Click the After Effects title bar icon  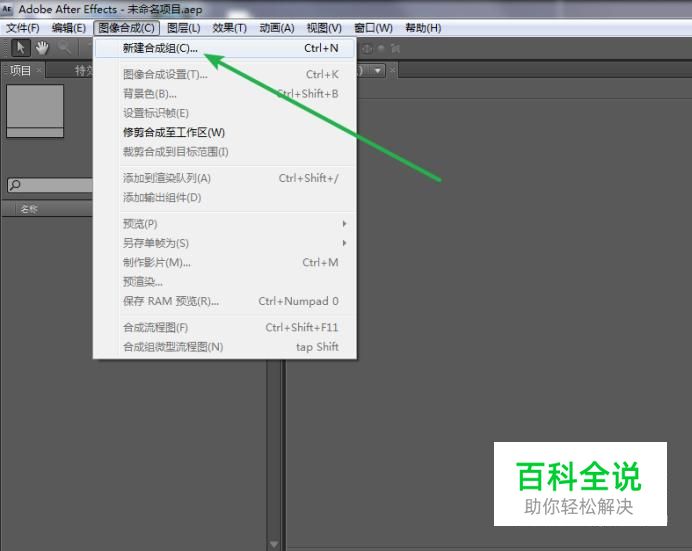pos(7,9)
